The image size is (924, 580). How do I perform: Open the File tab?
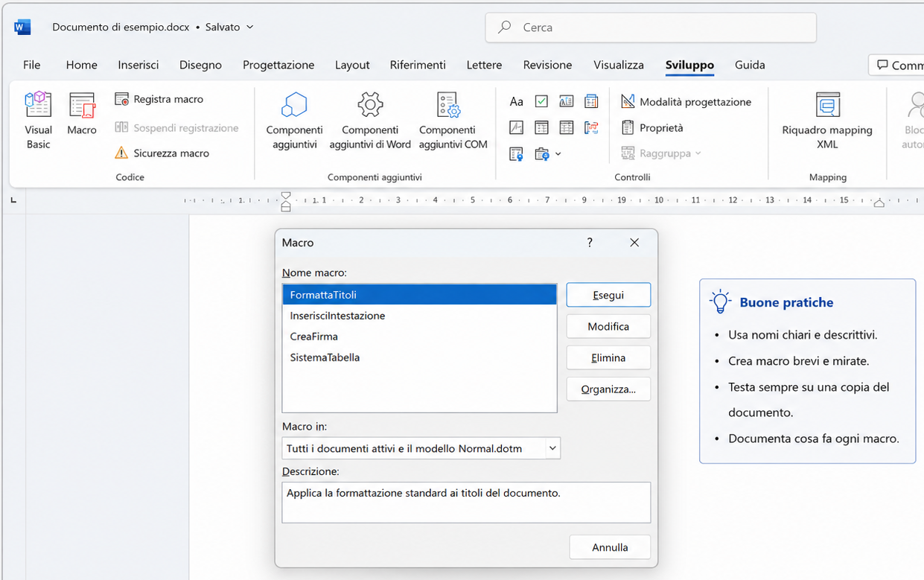[x=32, y=65]
